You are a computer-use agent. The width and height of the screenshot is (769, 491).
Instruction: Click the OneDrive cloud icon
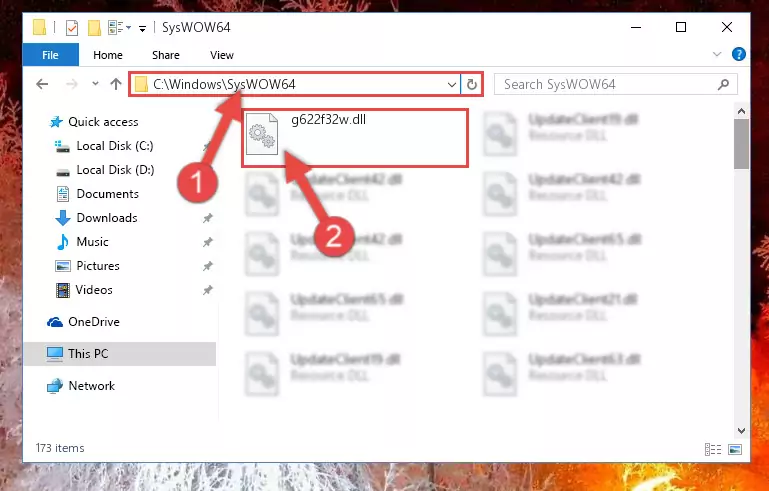coord(55,322)
